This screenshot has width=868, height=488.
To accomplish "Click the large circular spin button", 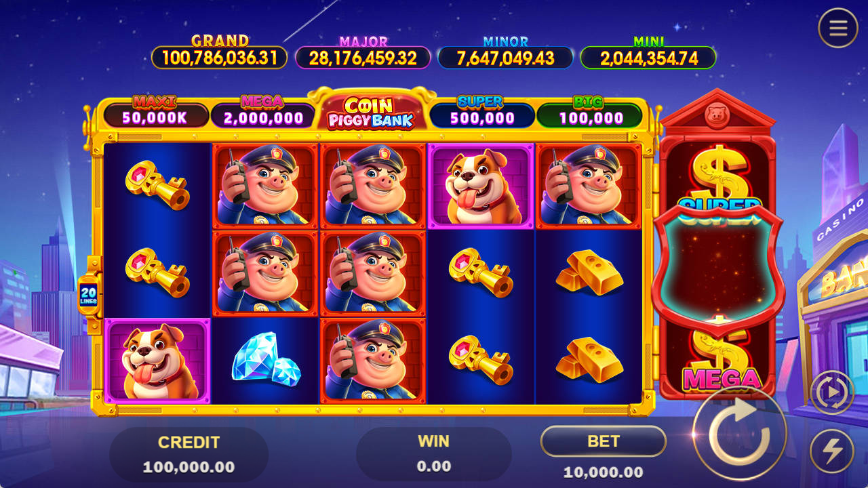I will click(x=740, y=434).
